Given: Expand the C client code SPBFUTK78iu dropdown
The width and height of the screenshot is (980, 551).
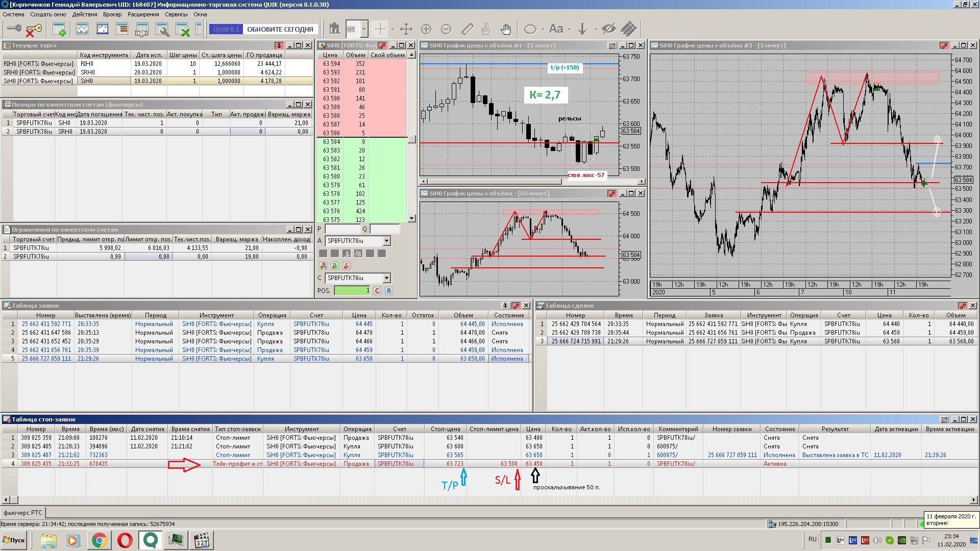Looking at the screenshot, I should (x=386, y=278).
